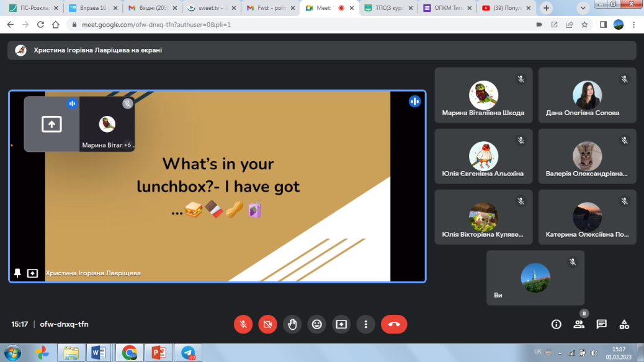Screen dimensions: 644x362
Task: Open Word from the taskbar
Action: [x=99, y=353]
